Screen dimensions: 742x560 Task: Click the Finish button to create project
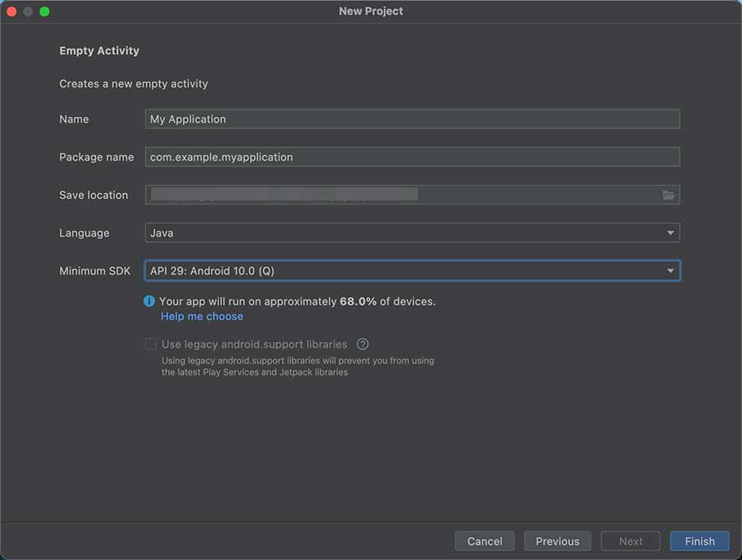click(699, 541)
